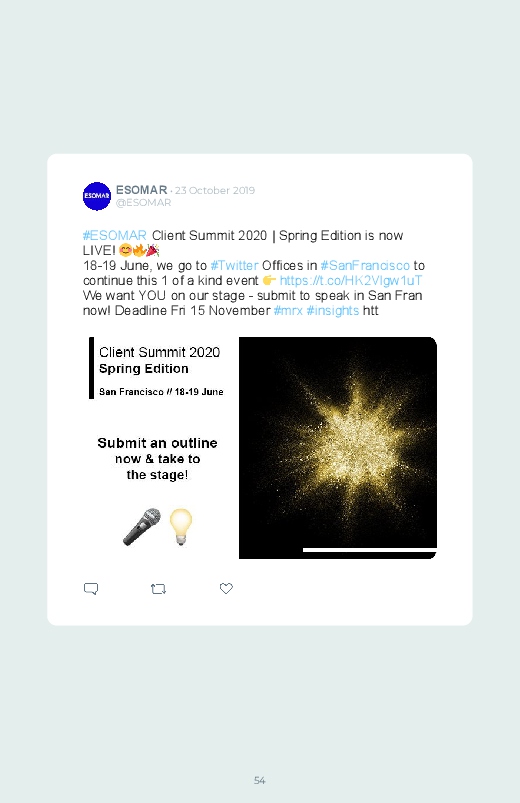Click the pointing hand emoji

click(269, 280)
